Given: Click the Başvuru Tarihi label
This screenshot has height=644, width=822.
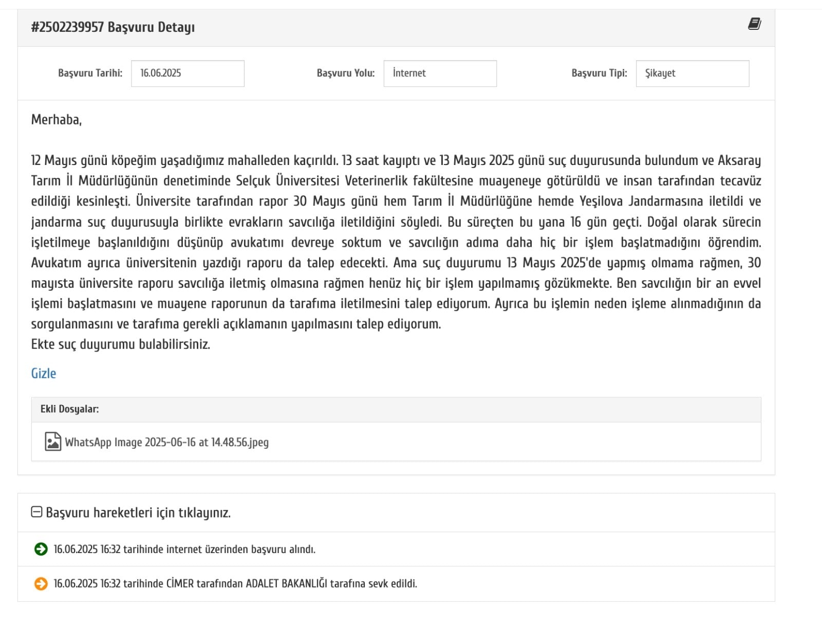Looking at the screenshot, I should click(90, 73).
